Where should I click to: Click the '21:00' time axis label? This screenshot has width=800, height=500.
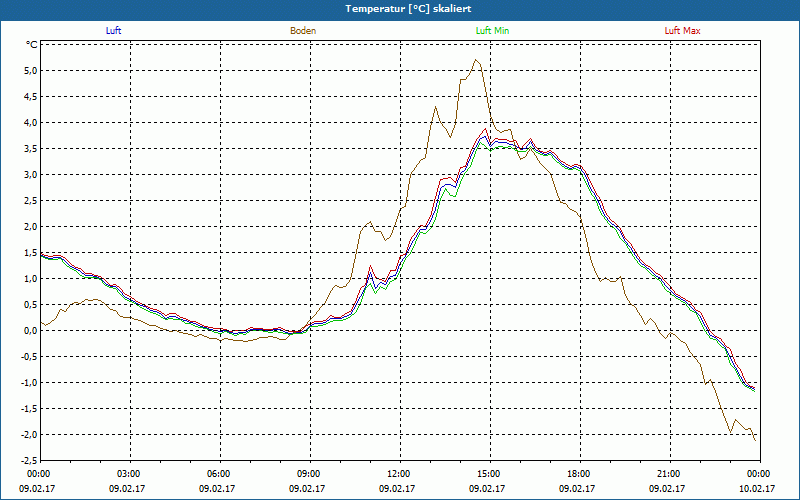point(670,473)
